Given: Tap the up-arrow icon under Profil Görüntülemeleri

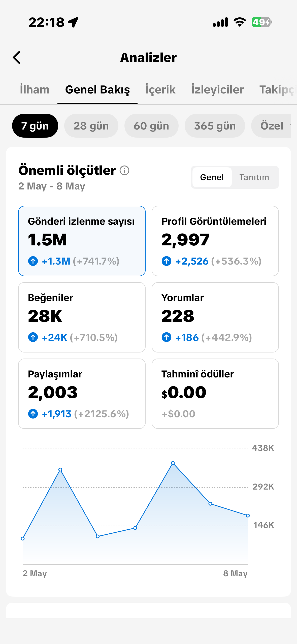Looking at the screenshot, I should (x=167, y=261).
